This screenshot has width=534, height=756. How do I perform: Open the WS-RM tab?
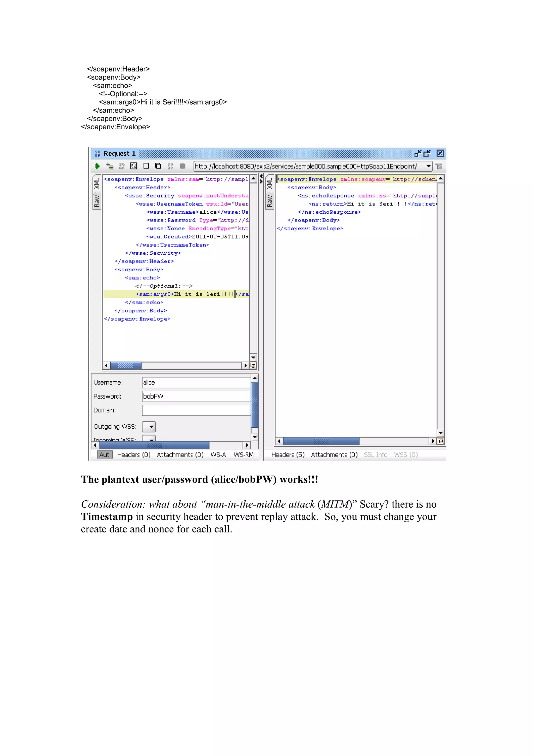[244, 455]
